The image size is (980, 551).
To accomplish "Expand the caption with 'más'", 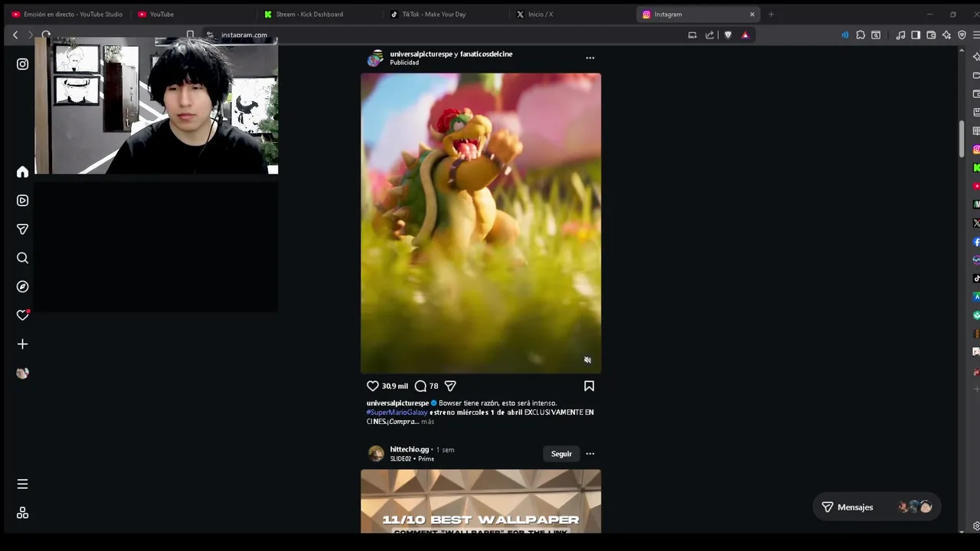I will (x=427, y=422).
